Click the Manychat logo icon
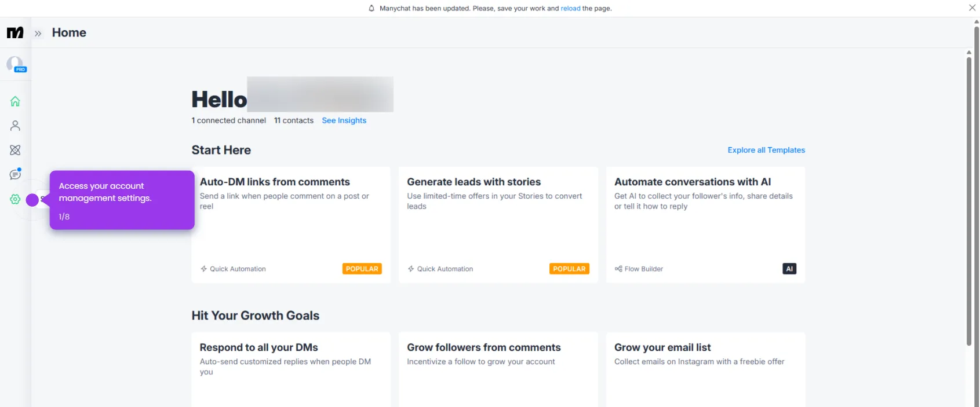980x407 pixels. (15, 33)
